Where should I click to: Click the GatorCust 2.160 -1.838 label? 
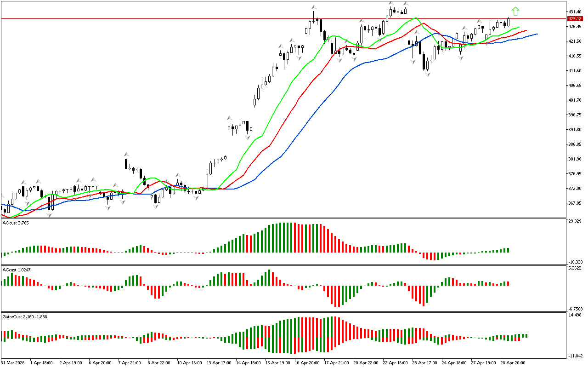point(25,316)
